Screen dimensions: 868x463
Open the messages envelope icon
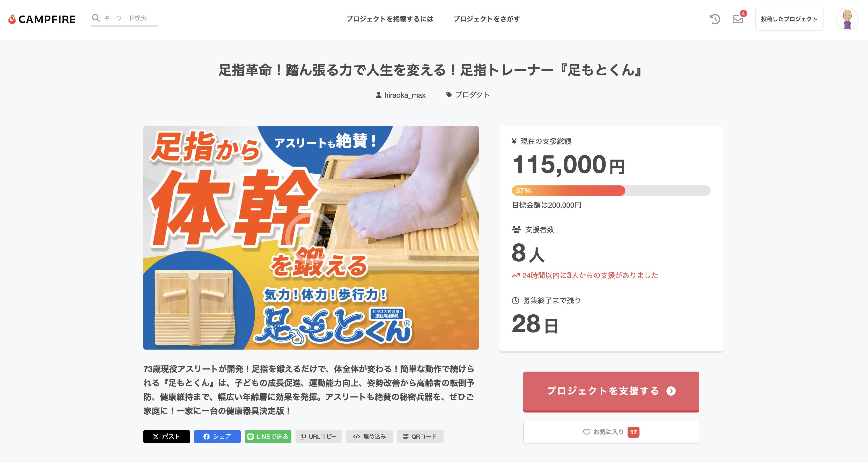tap(738, 19)
